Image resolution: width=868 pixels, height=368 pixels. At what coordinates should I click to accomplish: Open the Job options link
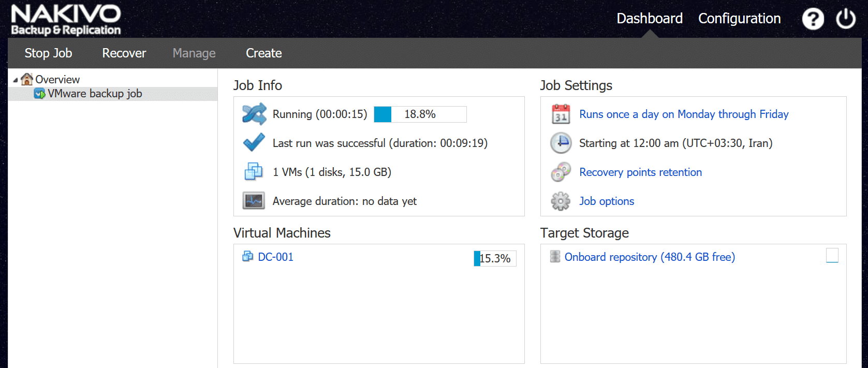607,201
